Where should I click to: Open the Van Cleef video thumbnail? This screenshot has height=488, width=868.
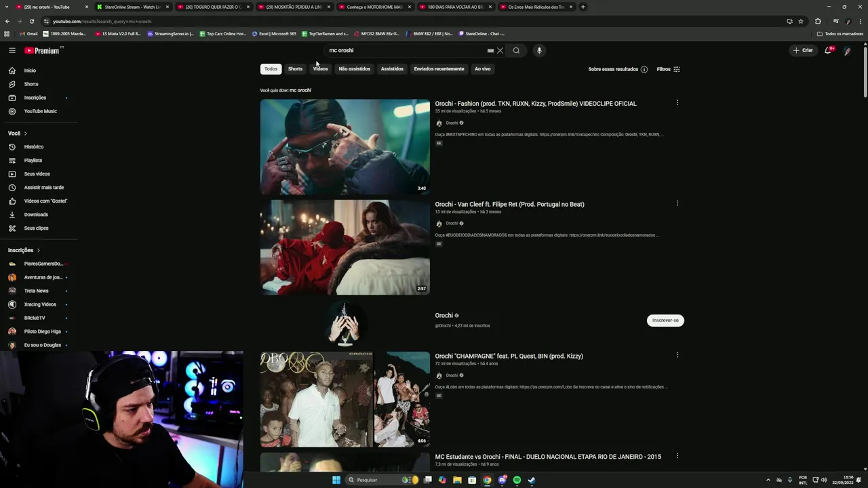point(344,247)
